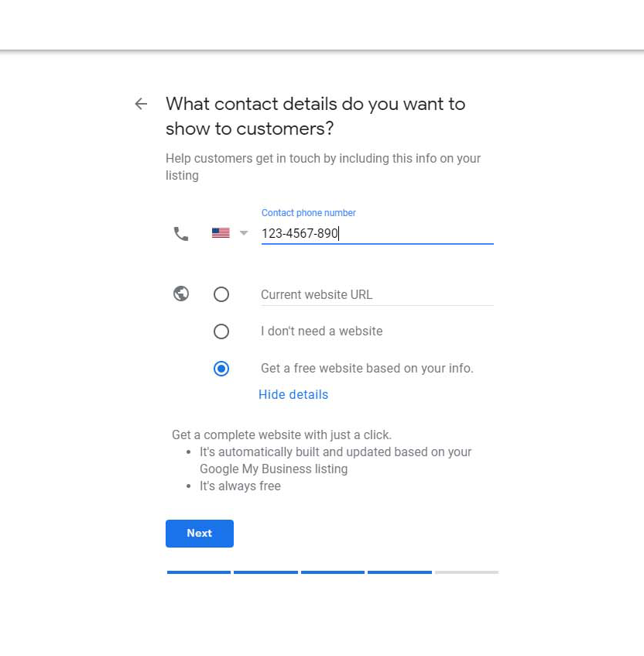Click the "I don't need a website" label
The image size is (644, 656).
(321, 331)
